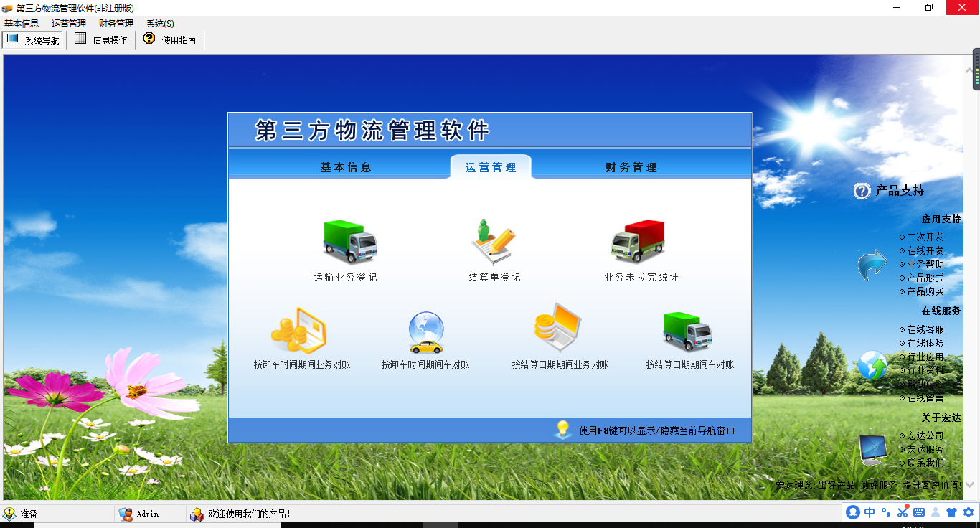Click the IME octopus logo icon
The height and width of the screenshot is (528, 980).
click(852, 512)
